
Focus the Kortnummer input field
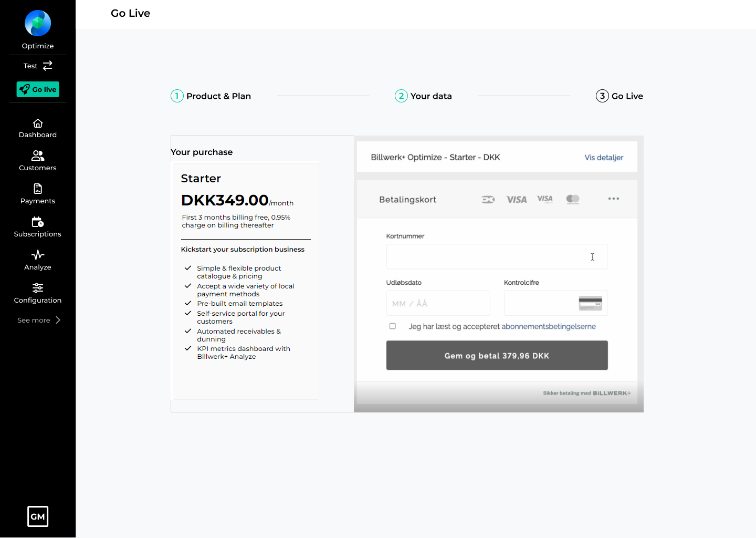coord(497,257)
